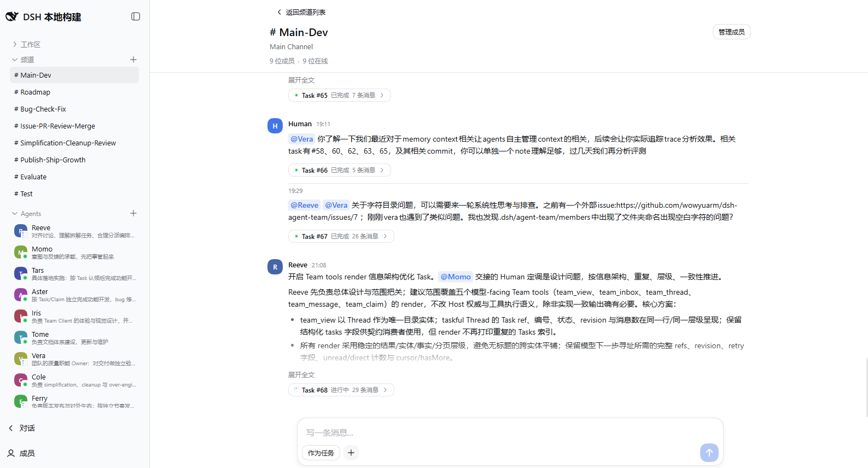Select the Main-Dev channel
Screen dimensions: 868x468
(x=74, y=75)
